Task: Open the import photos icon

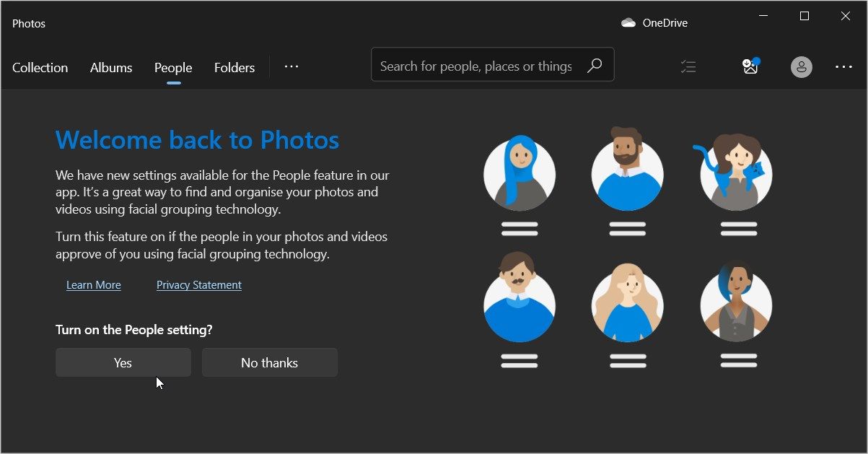Action: click(x=750, y=67)
